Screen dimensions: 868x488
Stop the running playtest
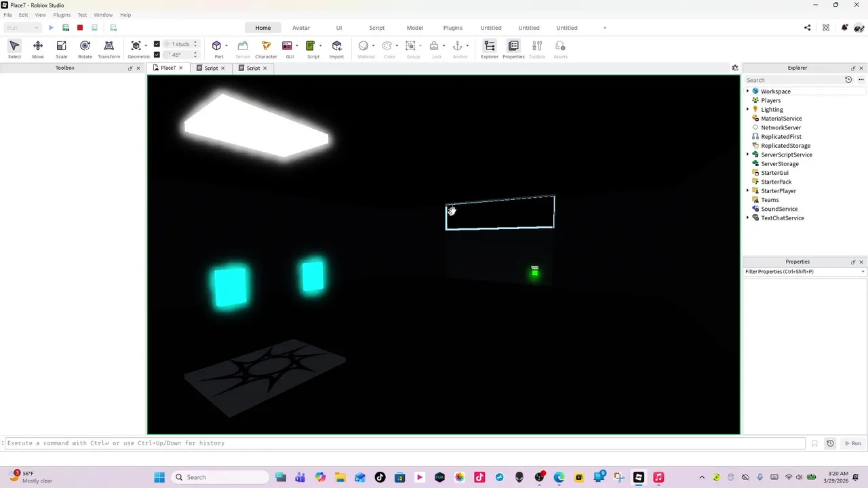(x=80, y=28)
